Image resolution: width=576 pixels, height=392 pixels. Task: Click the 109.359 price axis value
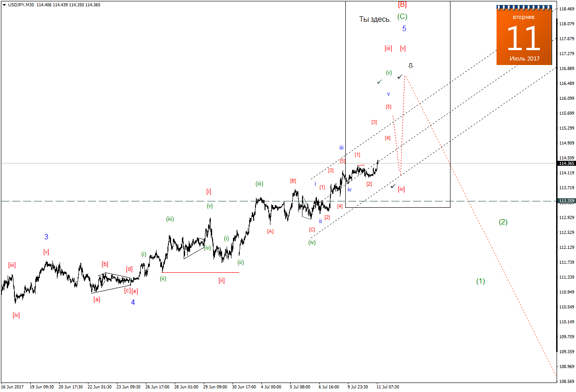coord(567,351)
